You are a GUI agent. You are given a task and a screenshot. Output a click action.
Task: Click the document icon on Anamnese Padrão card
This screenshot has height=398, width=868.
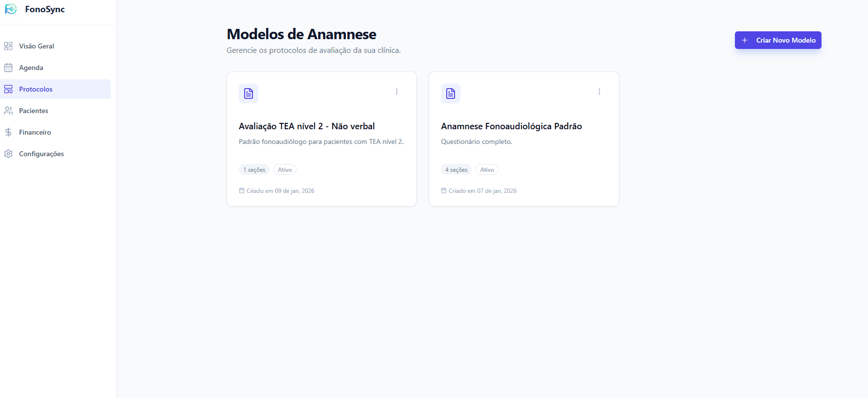(450, 94)
